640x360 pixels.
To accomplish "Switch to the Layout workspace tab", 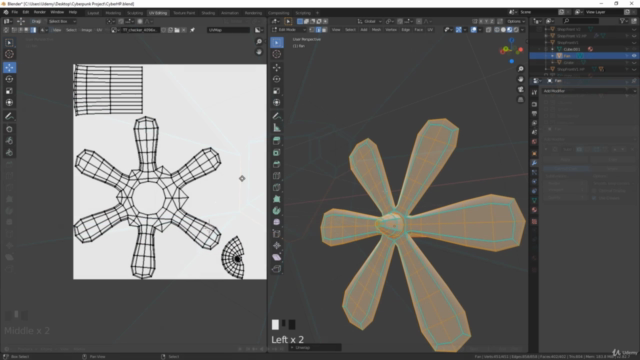I will [93, 13].
